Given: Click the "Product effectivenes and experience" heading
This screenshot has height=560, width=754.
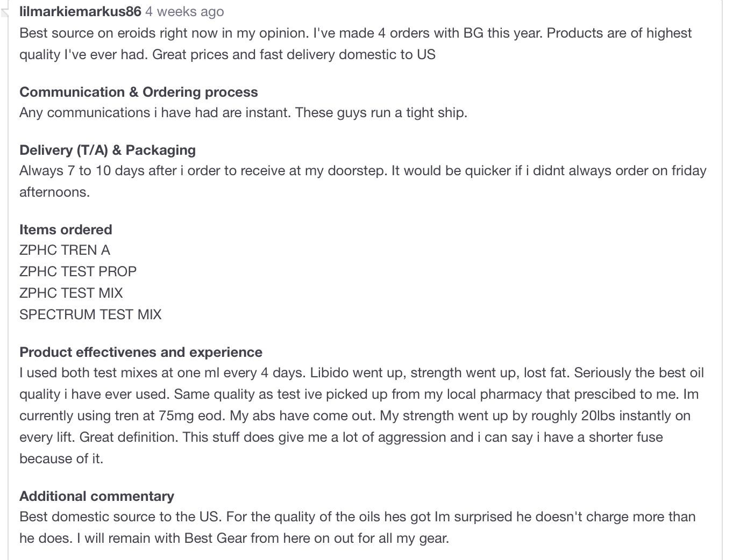Looking at the screenshot, I should click(141, 352).
